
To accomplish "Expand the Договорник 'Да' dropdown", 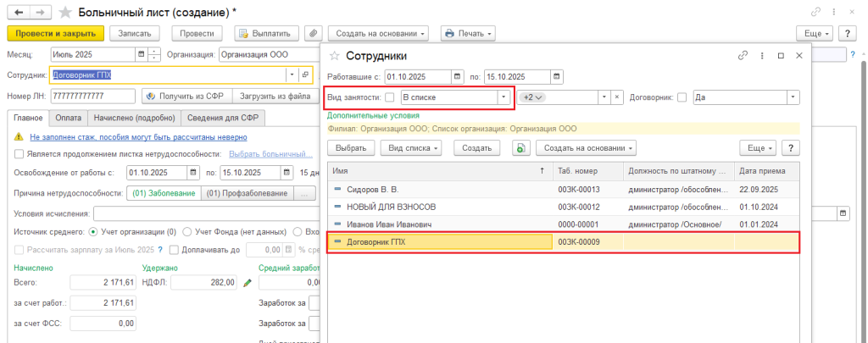I will pos(793,97).
